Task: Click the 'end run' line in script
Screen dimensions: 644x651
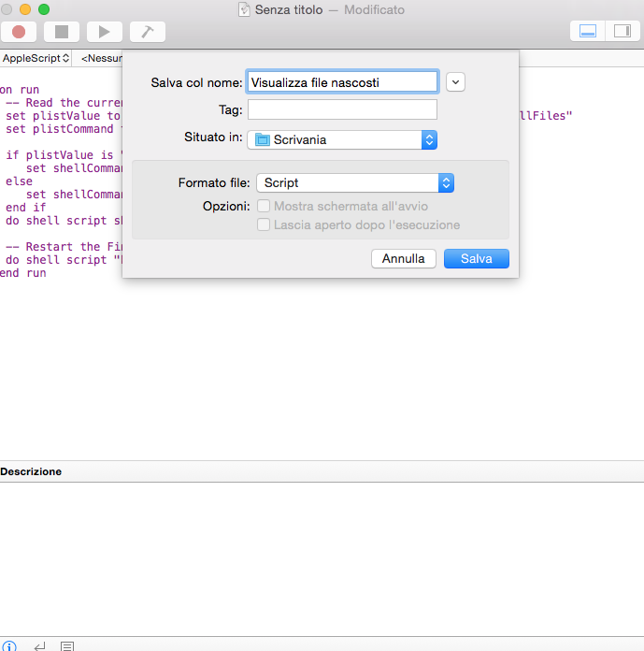Action: [22, 273]
